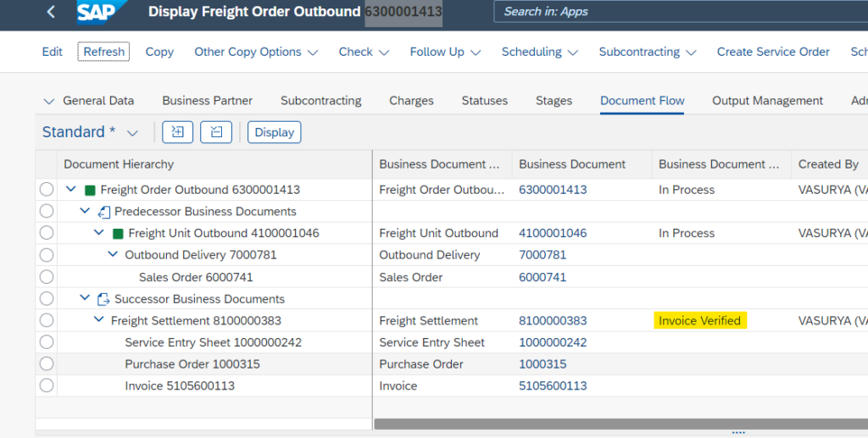Click the horizontal scrollbar under table

coord(619,424)
